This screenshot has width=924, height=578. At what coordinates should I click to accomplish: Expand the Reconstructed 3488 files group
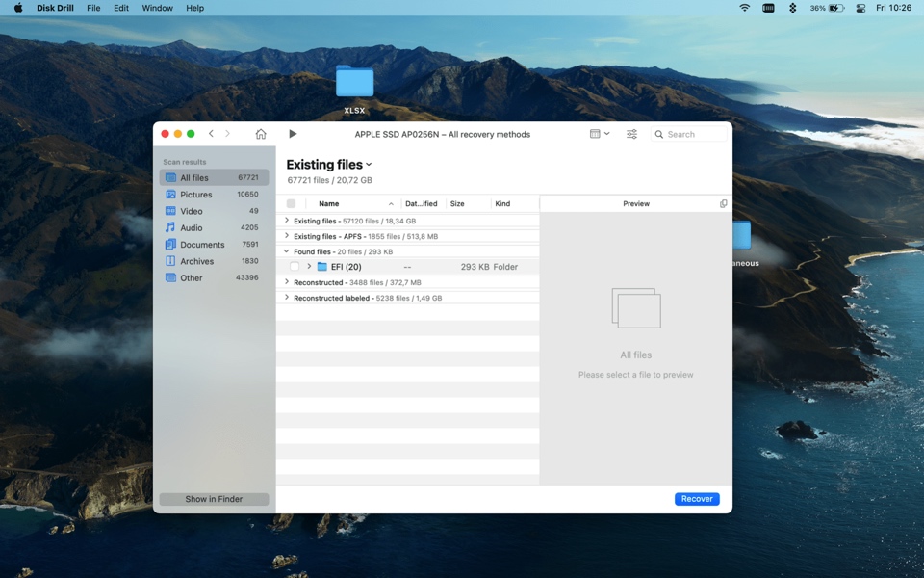pyautogui.click(x=287, y=282)
